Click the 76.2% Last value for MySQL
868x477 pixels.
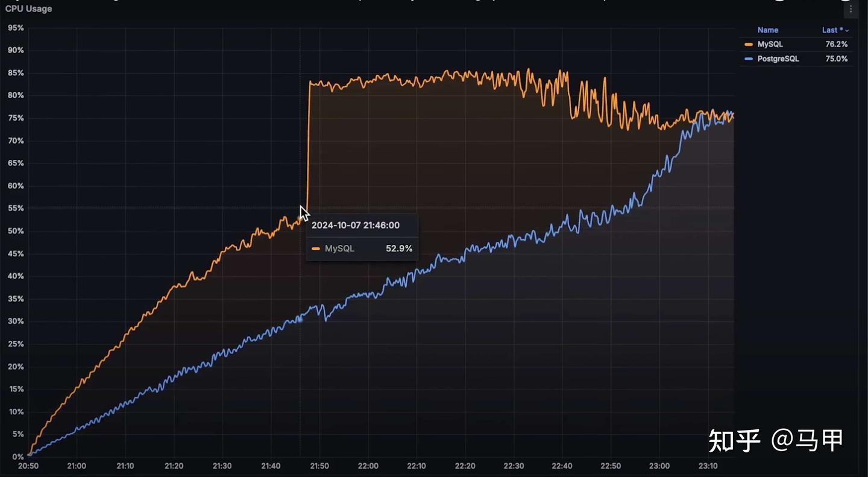tap(835, 44)
